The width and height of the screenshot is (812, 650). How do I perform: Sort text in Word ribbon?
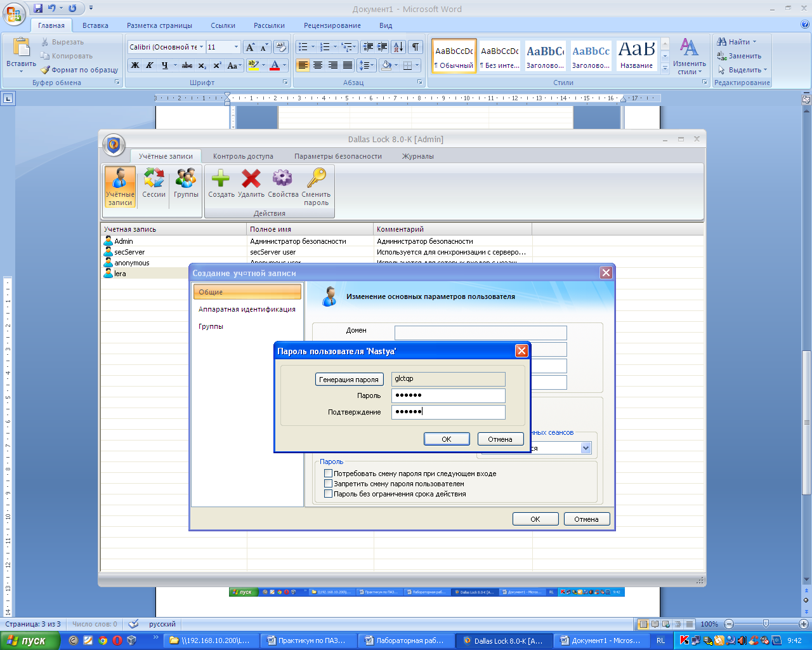tap(398, 47)
